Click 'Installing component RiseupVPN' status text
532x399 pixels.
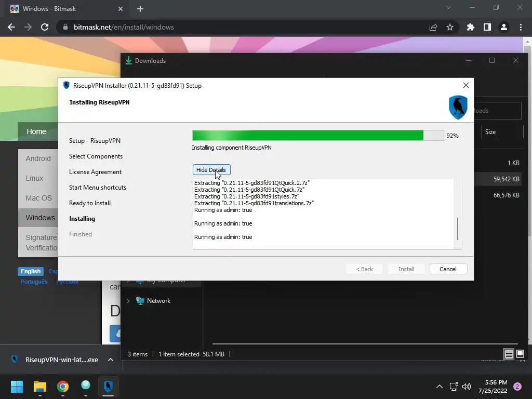point(232,148)
